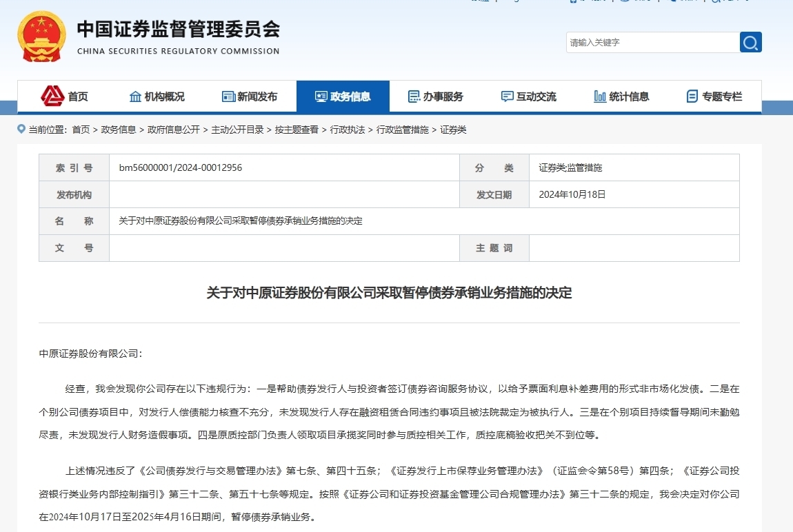Click the 分类 label cell
Screen dimensions: 793x532
click(x=494, y=167)
